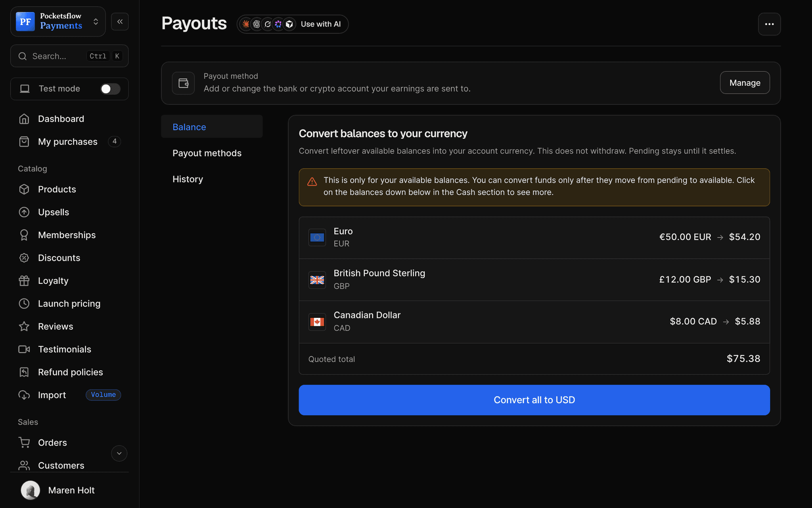Click the Volume badge next to Import
This screenshot has height=508, width=812.
(x=103, y=395)
